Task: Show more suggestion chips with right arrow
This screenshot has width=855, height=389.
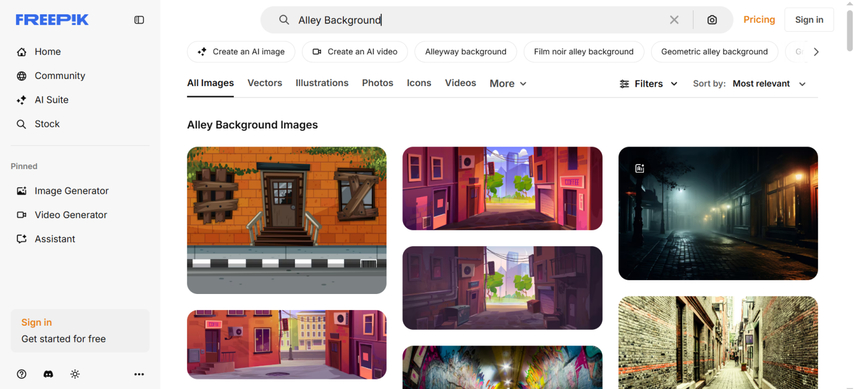Action: click(816, 52)
